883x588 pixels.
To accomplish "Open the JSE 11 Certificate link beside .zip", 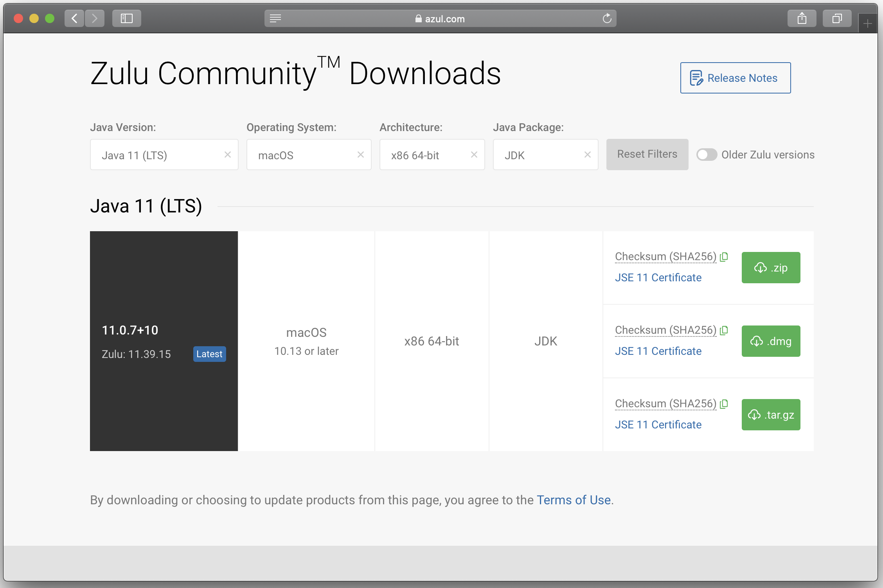I will [x=658, y=277].
